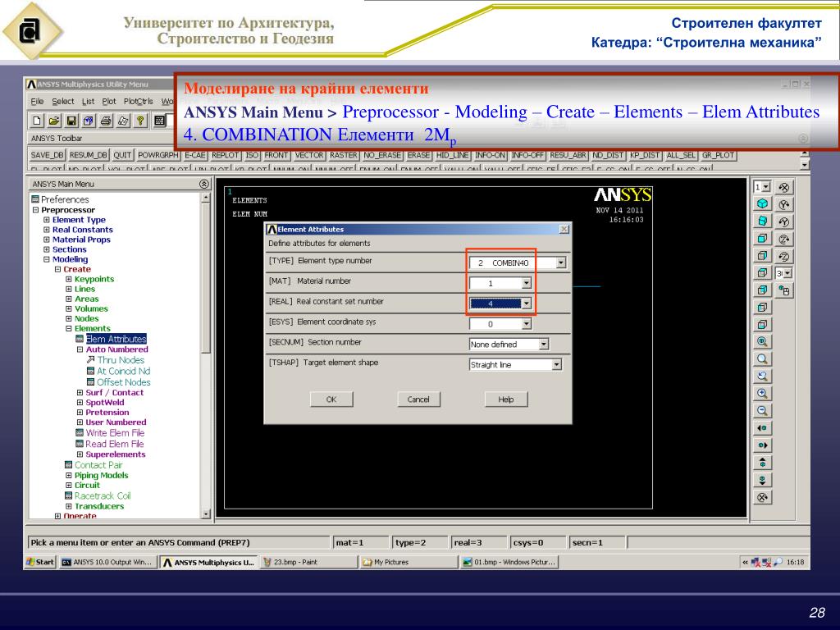The image size is (840, 630).
Task: Open the Windows Start menu
Action: (40, 562)
